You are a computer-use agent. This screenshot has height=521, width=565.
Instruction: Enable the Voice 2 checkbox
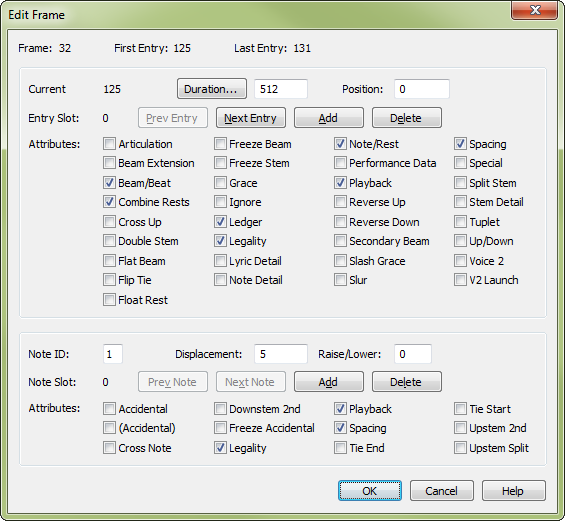[x=460, y=261]
